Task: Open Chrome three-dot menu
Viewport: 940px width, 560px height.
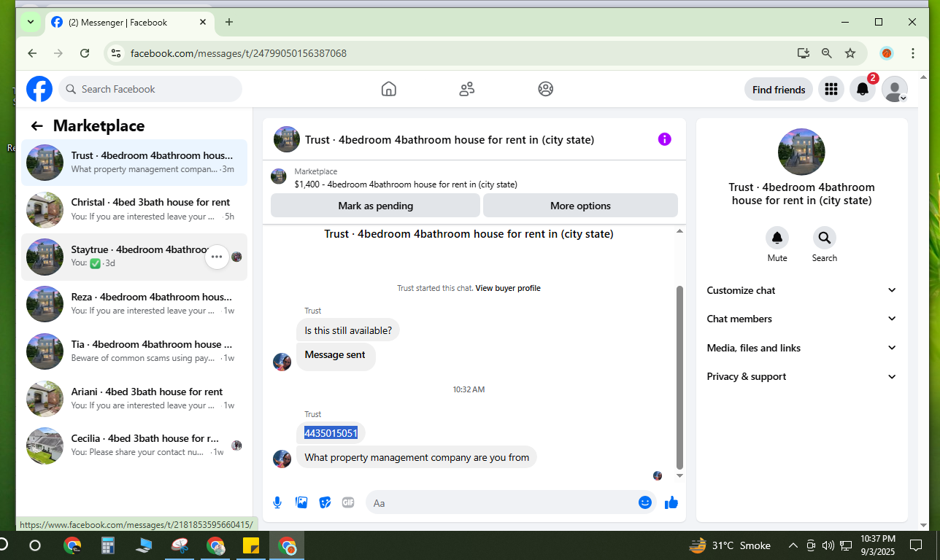Action: tap(913, 53)
